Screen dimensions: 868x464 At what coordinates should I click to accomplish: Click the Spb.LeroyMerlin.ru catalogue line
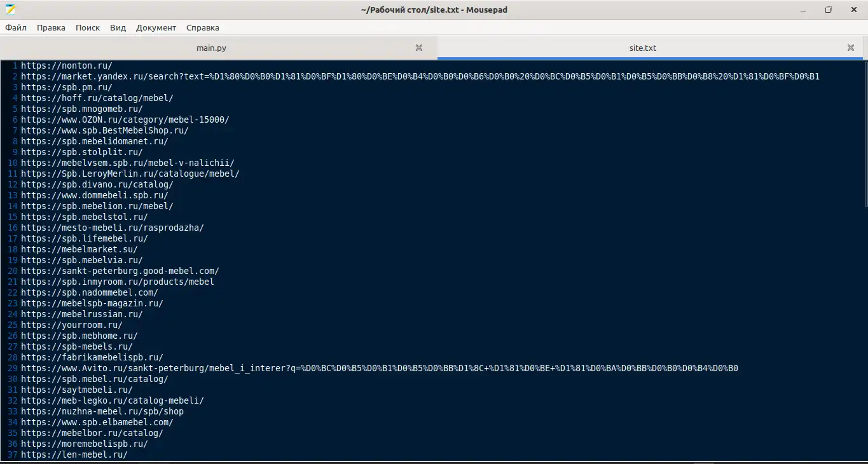(130, 174)
